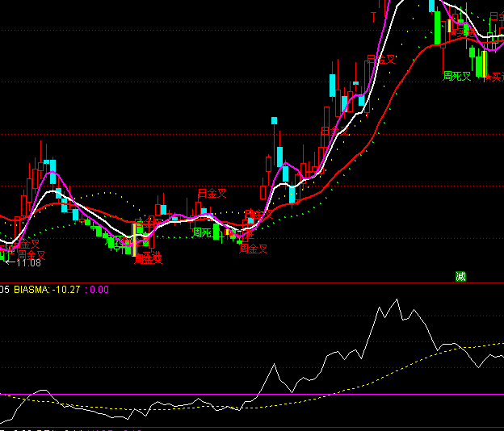Select the yellow-outlined candlestick at the low
The height and width of the screenshot is (431, 504).
pos(134,240)
